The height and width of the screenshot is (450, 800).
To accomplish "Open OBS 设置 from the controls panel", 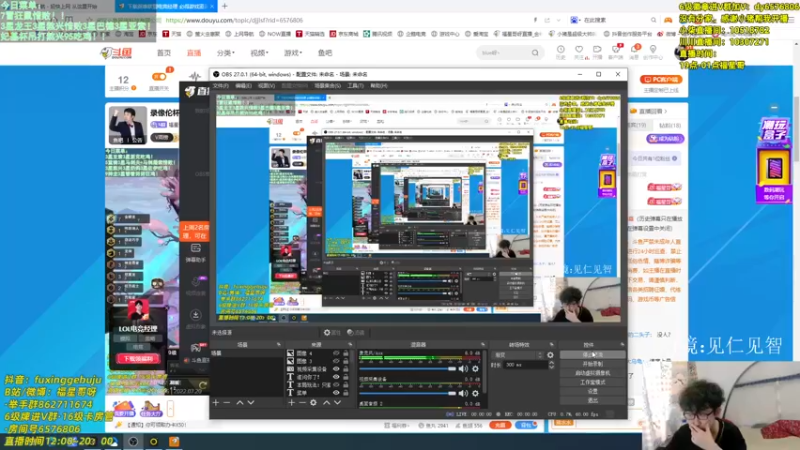I will click(x=592, y=391).
